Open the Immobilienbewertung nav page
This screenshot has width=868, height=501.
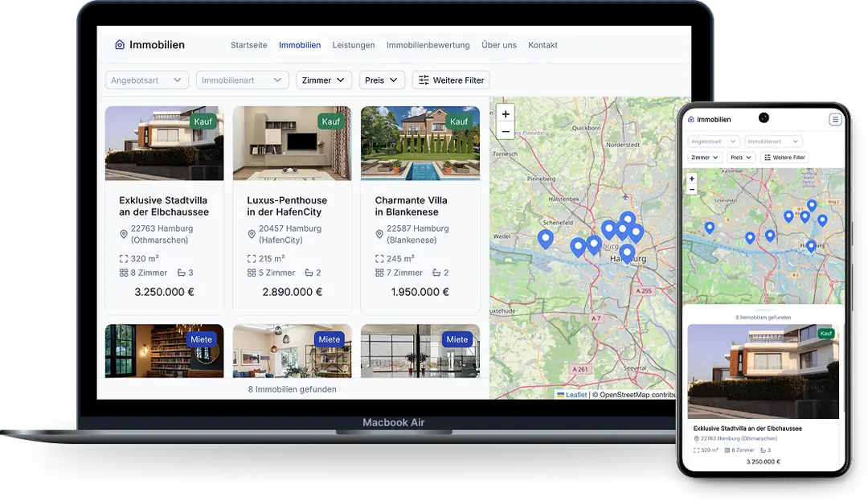(428, 45)
